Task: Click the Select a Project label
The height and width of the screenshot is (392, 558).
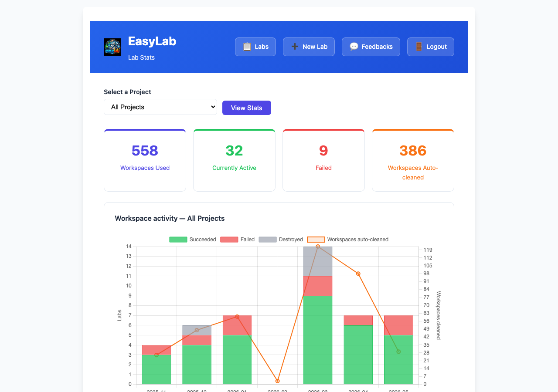Action: tap(127, 92)
